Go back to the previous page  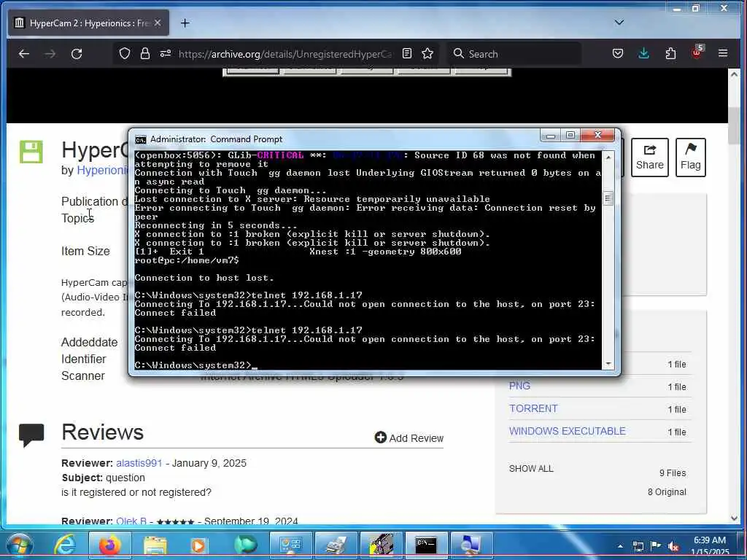24,54
